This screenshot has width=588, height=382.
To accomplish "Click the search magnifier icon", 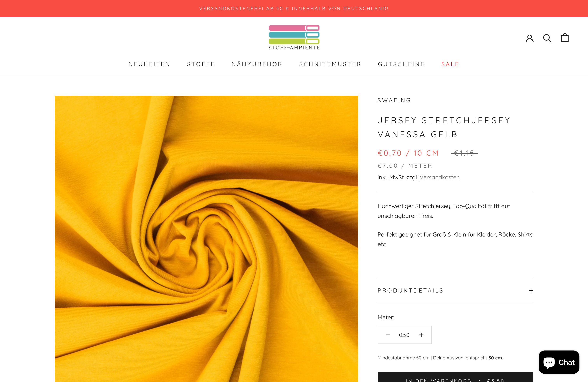I will point(547,38).
